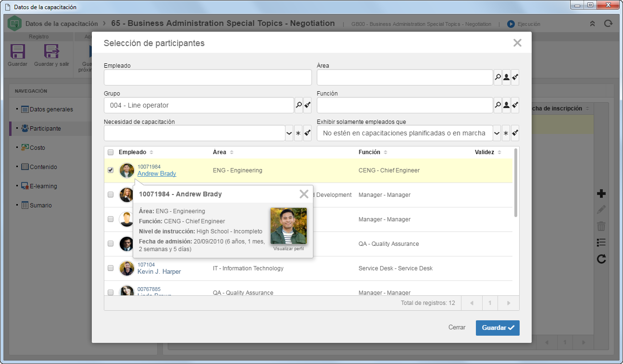Select Costo in the navigation panel
Viewport: 623px width, 364px height.
tap(37, 148)
